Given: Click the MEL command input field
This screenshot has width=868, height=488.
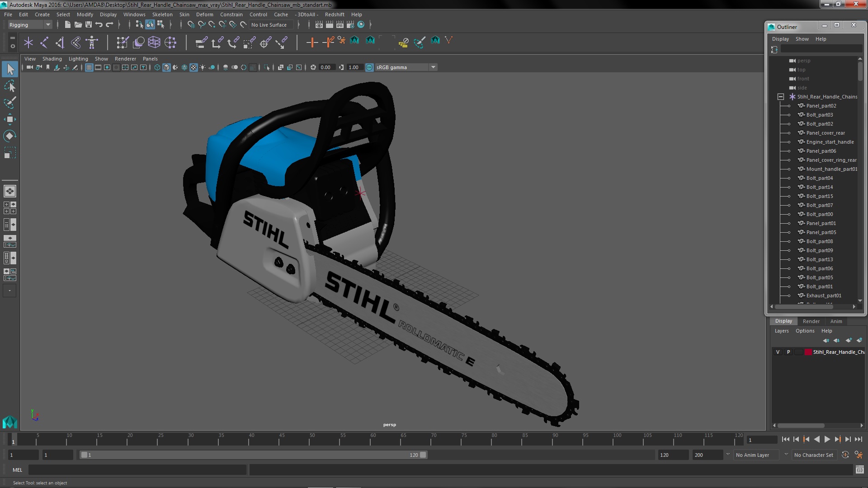Looking at the screenshot, I should click(x=137, y=470).
